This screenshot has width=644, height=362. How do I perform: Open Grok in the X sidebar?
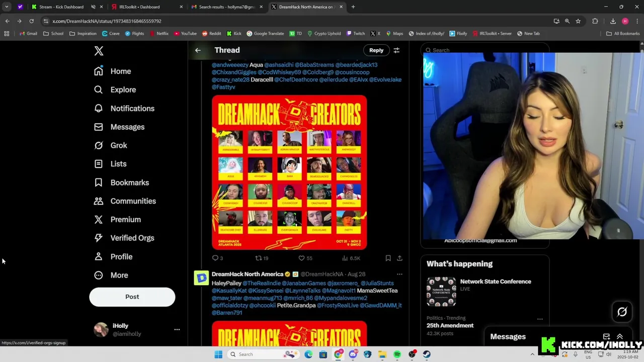pos(111,145)
